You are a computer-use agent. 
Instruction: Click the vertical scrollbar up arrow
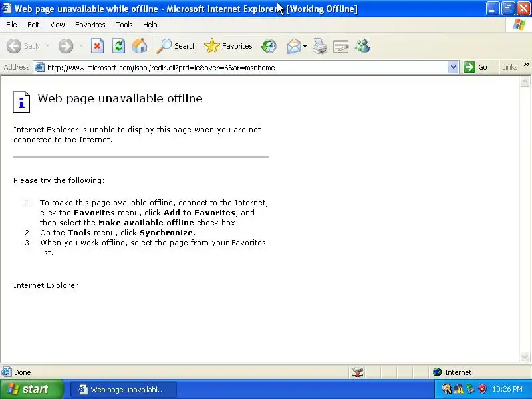click(x=525, y=82)
